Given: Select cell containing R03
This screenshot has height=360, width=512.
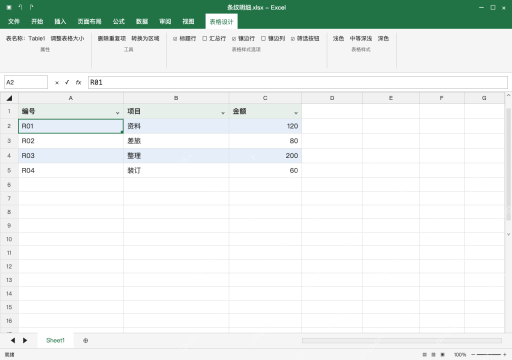Looking at the screenshot, I should (x=71, y=156).
